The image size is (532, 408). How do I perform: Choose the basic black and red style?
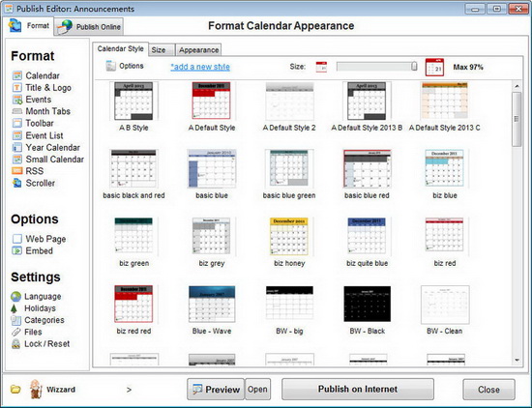pyautogui.click(x=133, y=168)
